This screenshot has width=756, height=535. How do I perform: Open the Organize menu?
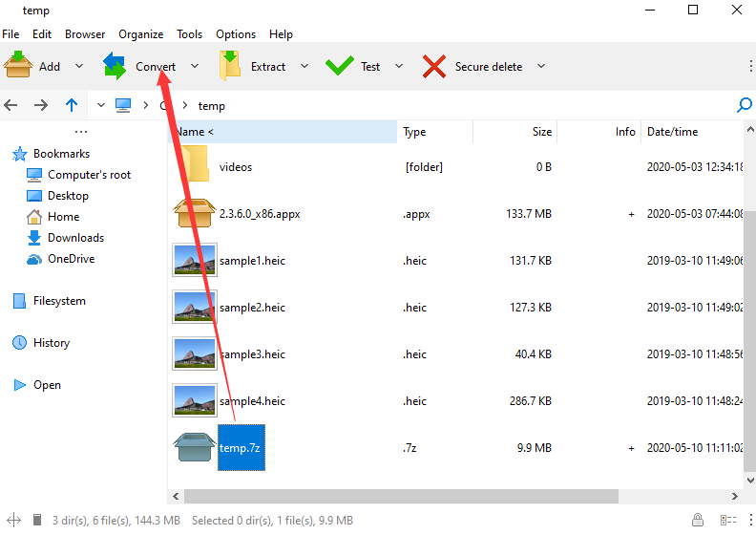(141, 33)
